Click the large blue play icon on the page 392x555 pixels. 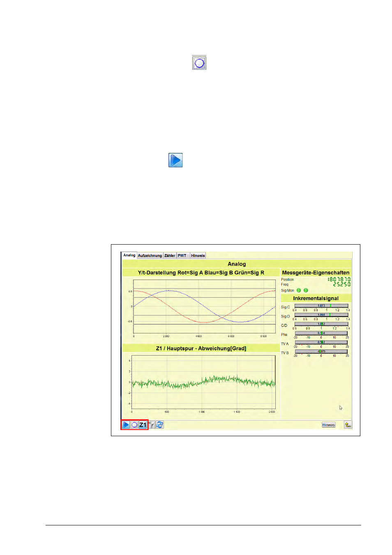(175, 160)
